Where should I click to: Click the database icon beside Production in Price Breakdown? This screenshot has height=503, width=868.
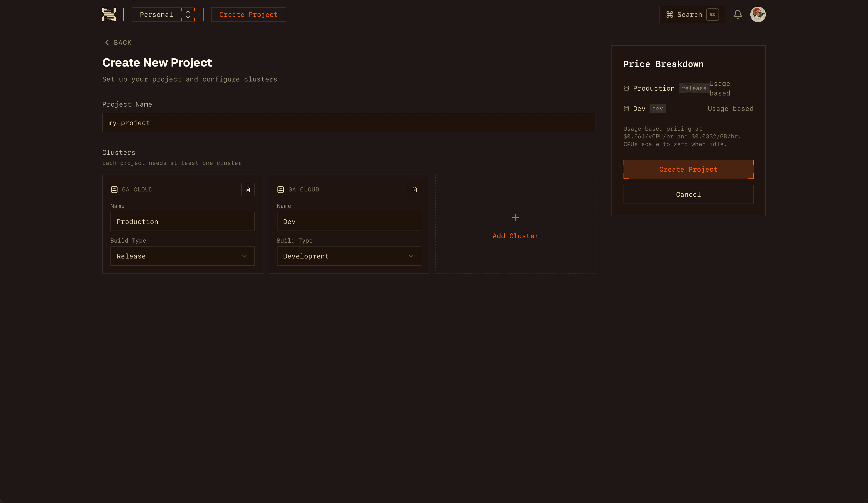pos(626,88)
